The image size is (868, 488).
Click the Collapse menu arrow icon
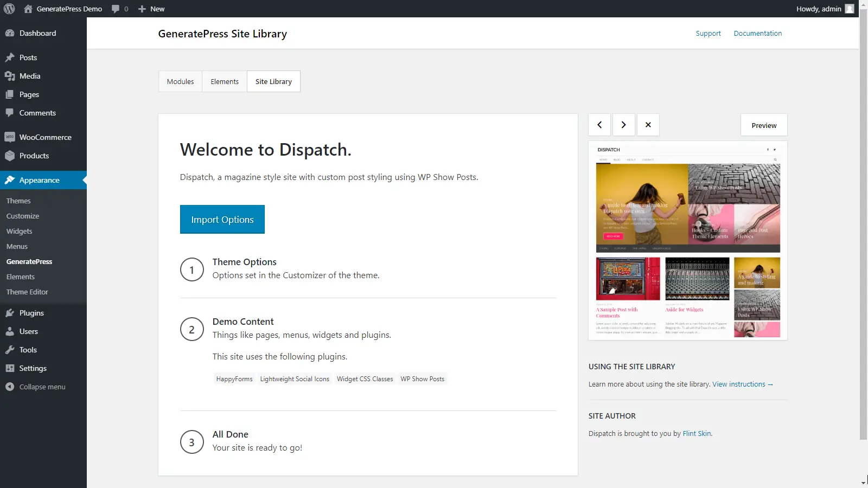(x=10, y=387)
